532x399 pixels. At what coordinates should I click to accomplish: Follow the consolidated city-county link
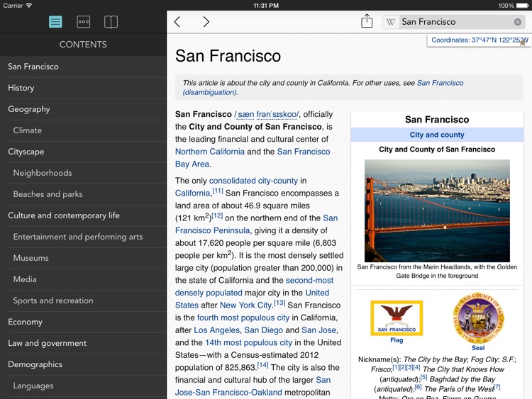click(253, 181)
